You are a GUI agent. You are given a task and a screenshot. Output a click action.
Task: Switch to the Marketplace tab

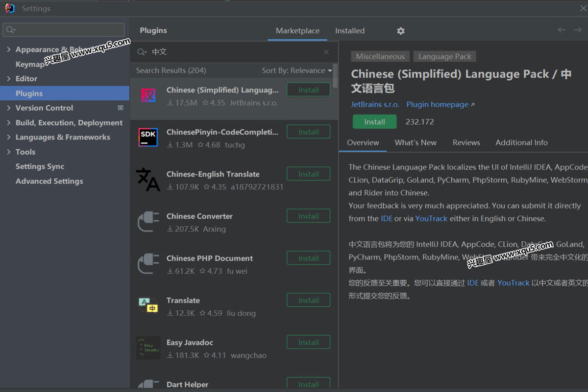click(297, 31)
